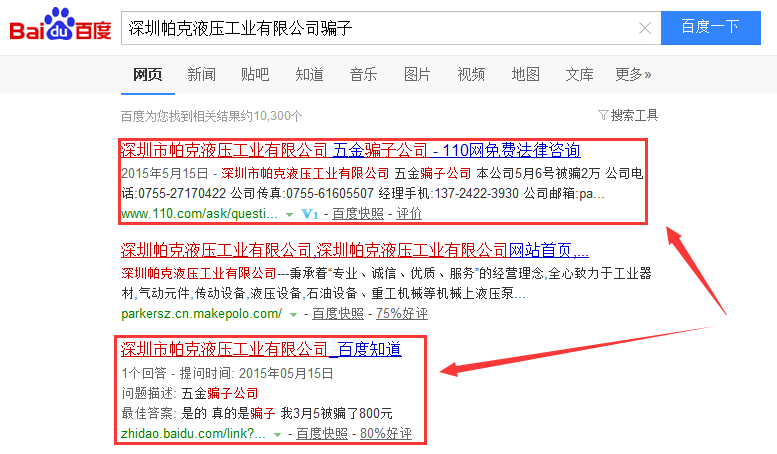
Task: Open the 搜索工具 filter
Action: click(628, 115)
